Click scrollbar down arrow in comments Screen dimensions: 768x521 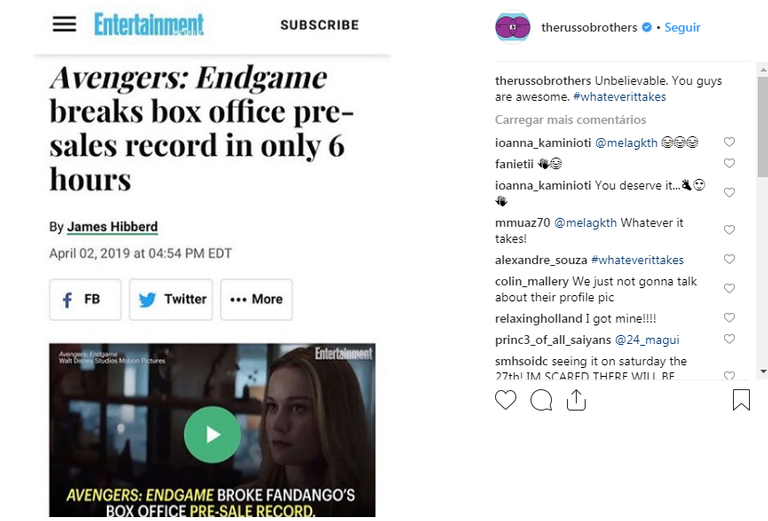[763, 371]
